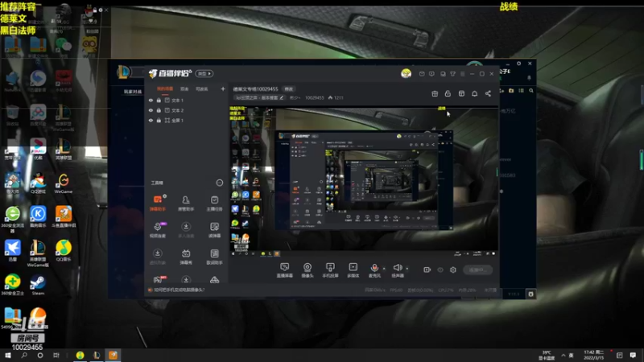Open the Windows notification center
This screenshot has width=644, height=362.
pyautogui.click(x=633, y=356)
